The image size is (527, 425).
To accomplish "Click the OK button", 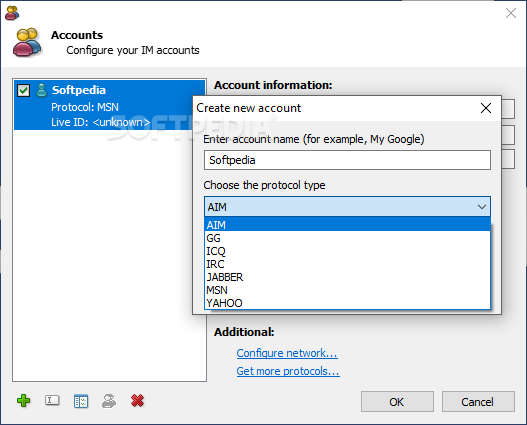I will 397,401.
